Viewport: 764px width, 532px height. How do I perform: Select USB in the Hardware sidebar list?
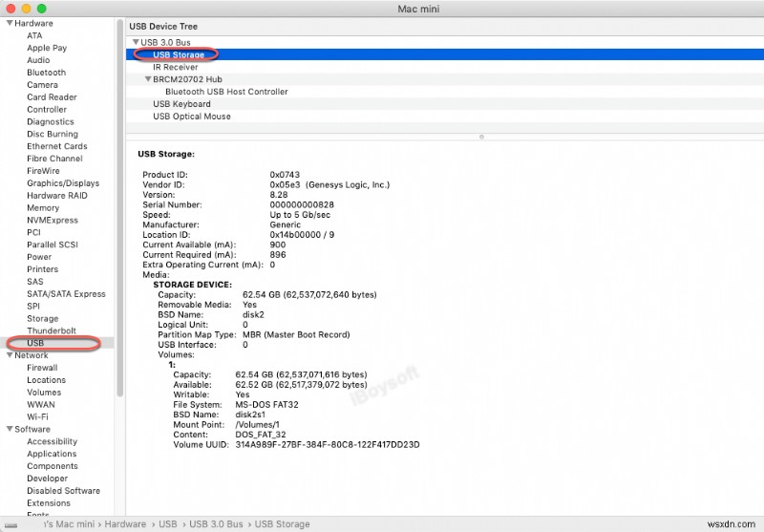[35, 343]
